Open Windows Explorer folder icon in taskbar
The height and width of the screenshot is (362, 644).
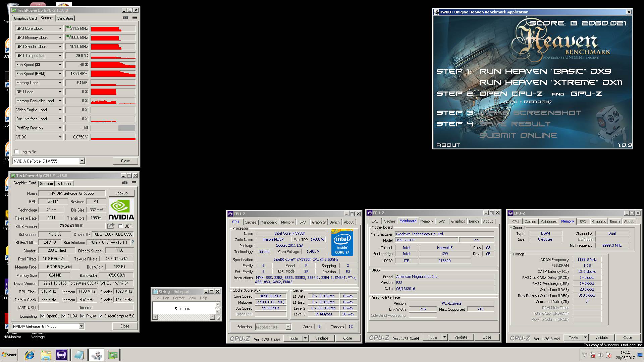coord(46,355)
